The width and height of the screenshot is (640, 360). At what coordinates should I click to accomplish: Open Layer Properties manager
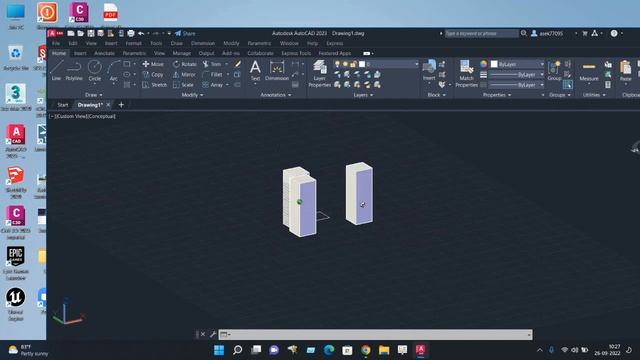(320, 73)
